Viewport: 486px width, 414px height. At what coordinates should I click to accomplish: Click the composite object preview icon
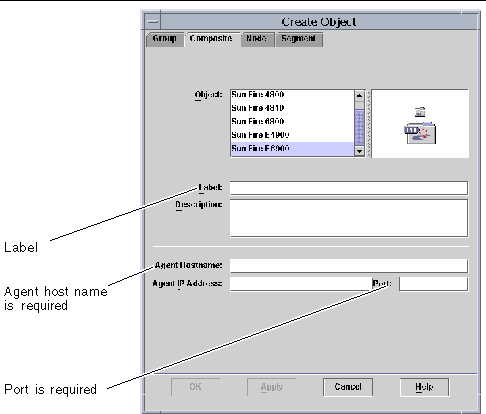(420, 126)
